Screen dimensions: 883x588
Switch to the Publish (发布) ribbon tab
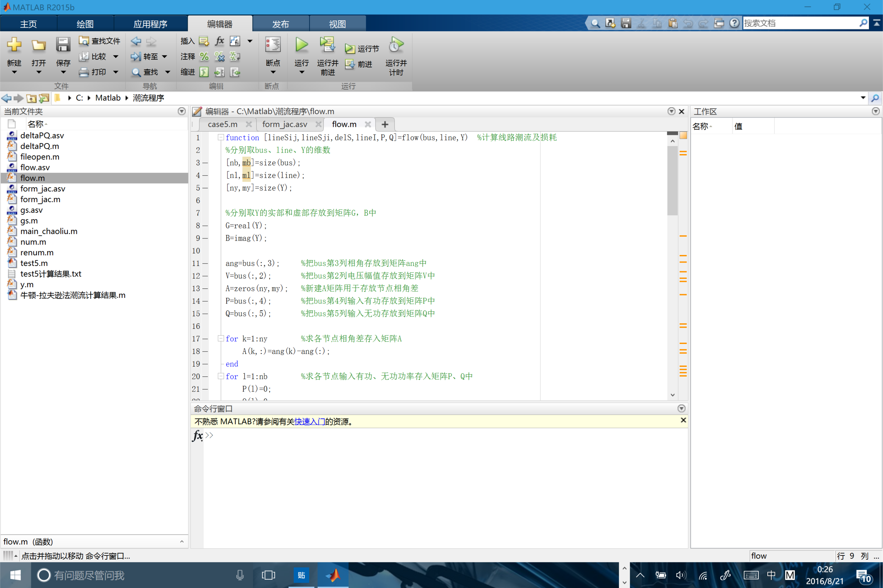pyautogui.click(x=281, y=24)
